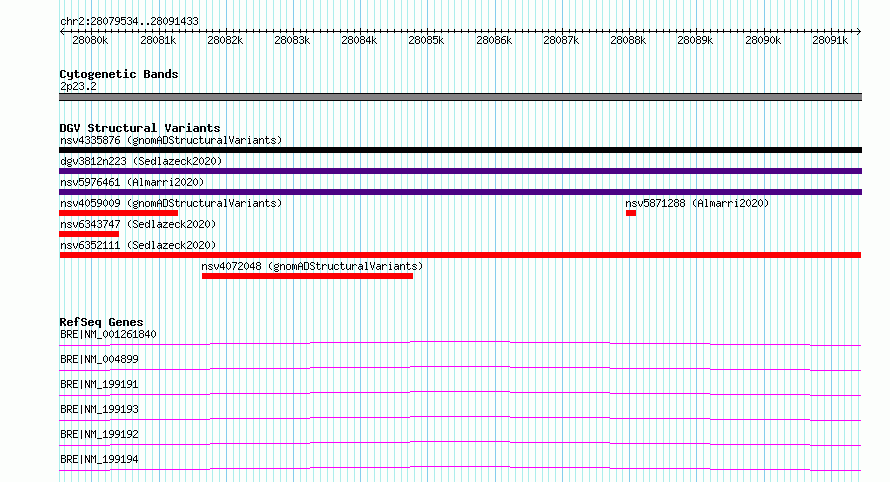Image resolution: width=890 pixels, height=482 pixels.
Task: Click the BRE NM_199192 magenta intron line
Action: (460, 443)
